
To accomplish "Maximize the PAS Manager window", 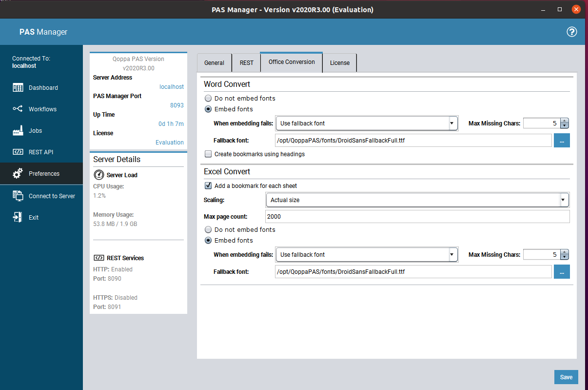I will 560,9.
